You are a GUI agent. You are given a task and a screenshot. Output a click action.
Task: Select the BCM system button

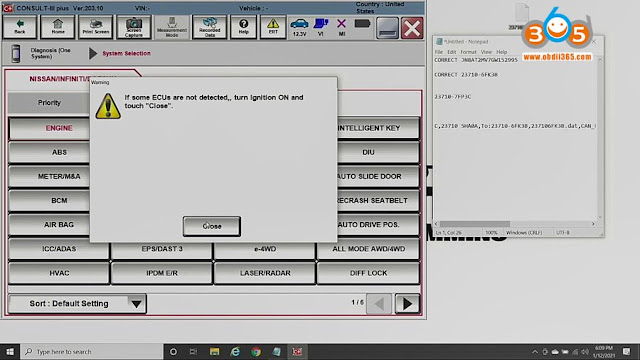point(49,200)
